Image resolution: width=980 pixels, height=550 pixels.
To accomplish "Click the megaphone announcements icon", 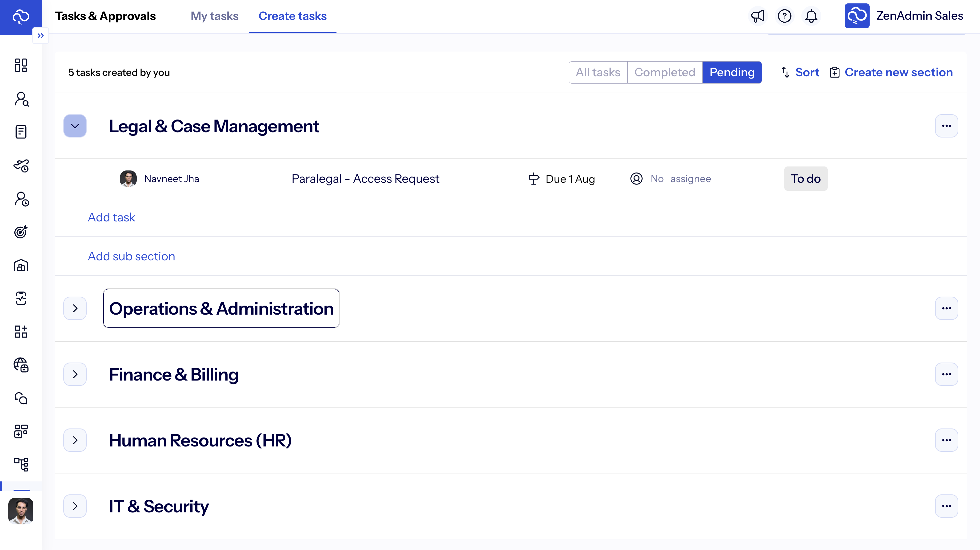I will [x=757, y=16].
